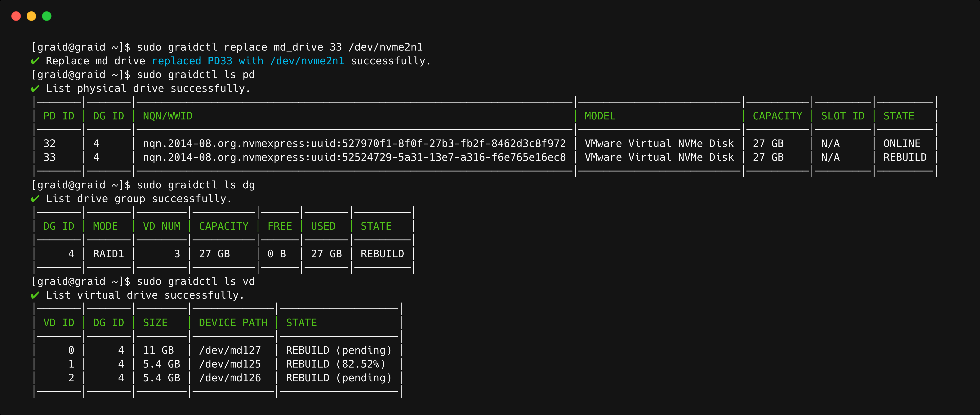Click the red traffic light circle
Image resolution: width=980 pixels, height=415 pixels.
tap(16, 16)
